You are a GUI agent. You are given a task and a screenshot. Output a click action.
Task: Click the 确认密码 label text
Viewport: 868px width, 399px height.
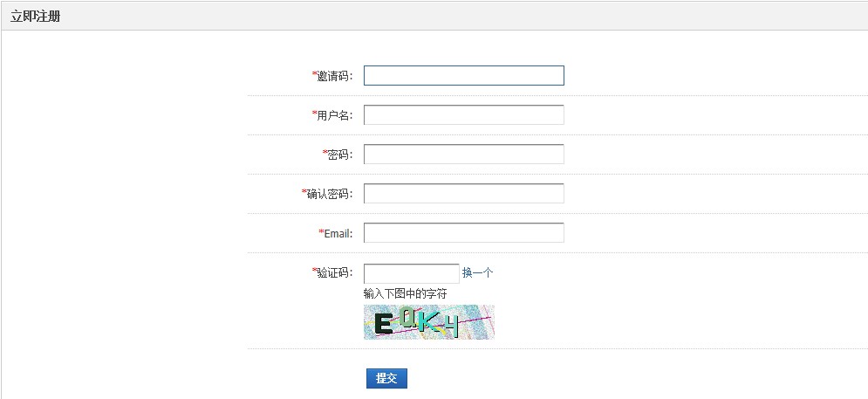331,194
